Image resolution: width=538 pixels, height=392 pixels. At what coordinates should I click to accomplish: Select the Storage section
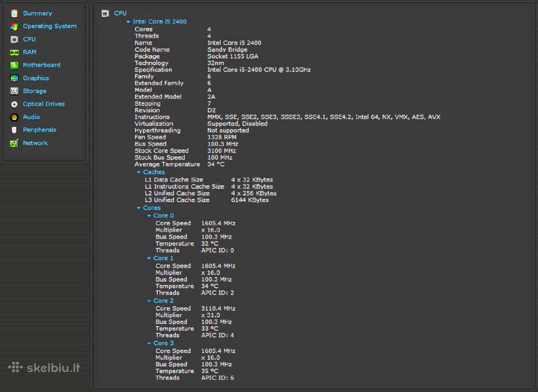pyautogui.click(x=35, y=91)
